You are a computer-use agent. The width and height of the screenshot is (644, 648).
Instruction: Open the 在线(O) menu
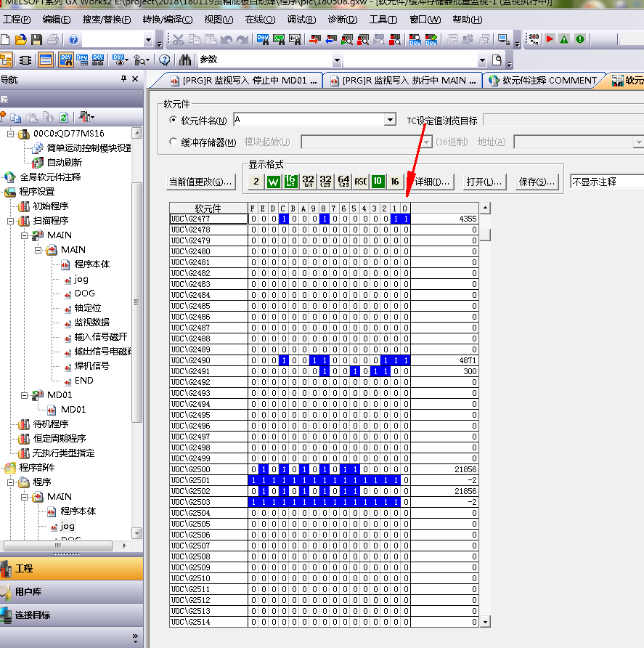(x=260, y=20)
